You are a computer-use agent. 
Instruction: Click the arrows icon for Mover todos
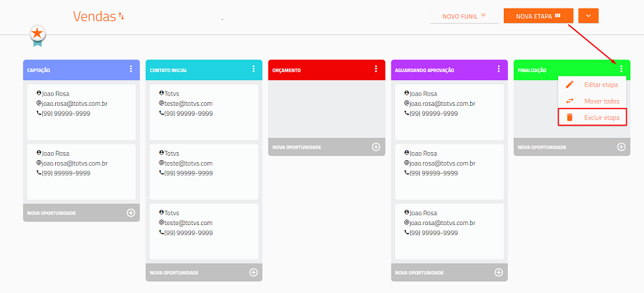[570, 101]
